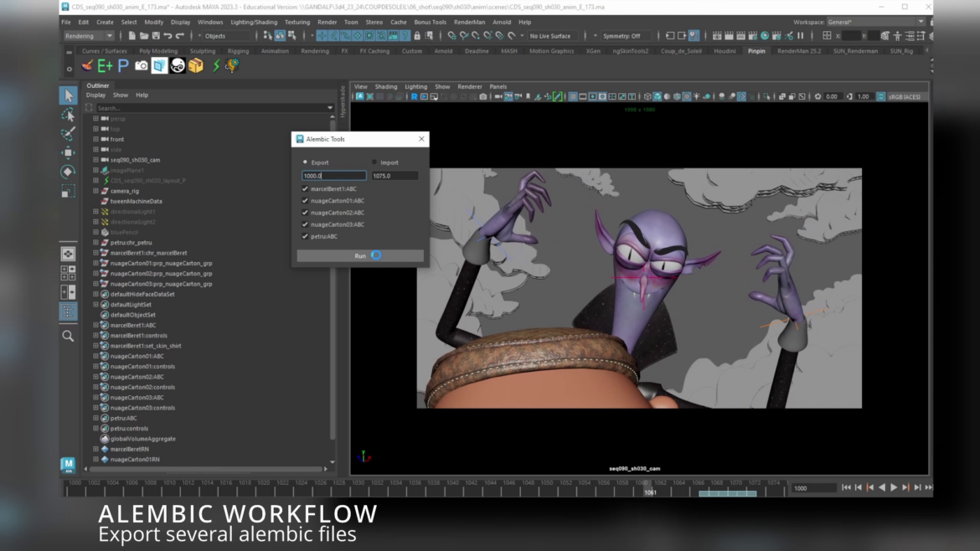
Task: Open Render View with the clapperboard icon
Action: 717,36
